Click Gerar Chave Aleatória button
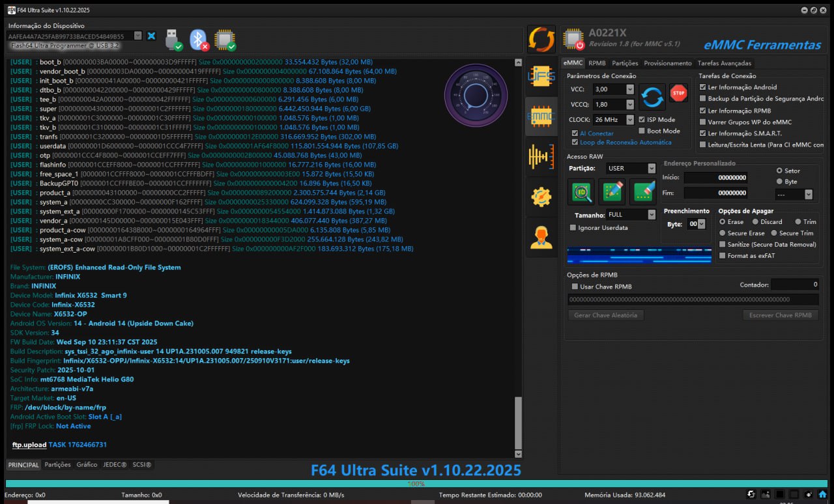Viewport: 834px width, 504px height. click(607, 315)
